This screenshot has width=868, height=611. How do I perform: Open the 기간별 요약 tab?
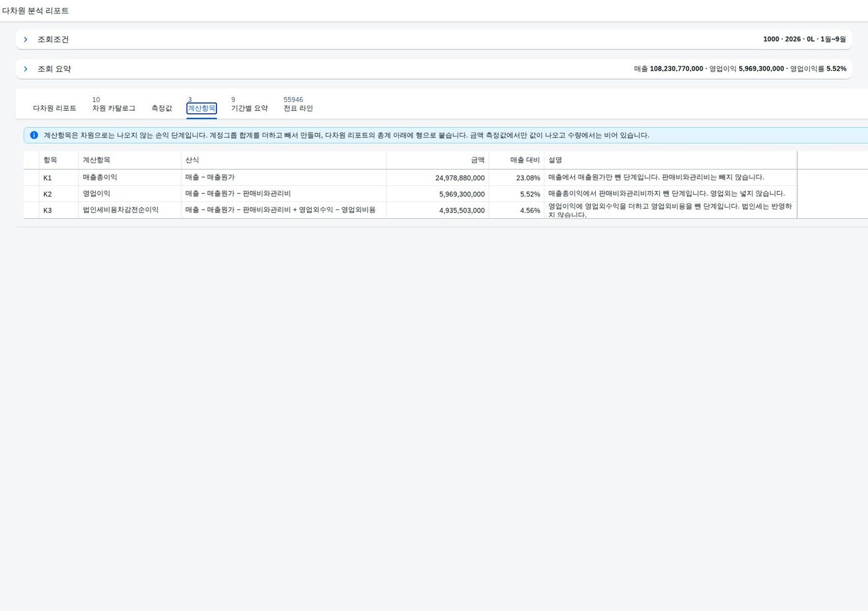(x=249, y=108)
